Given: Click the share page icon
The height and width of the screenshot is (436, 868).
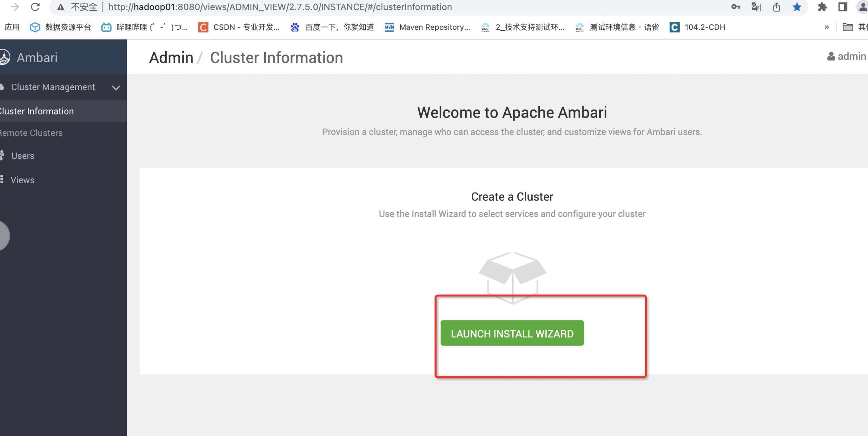Looking at the screenshot, I should point(776,7).
